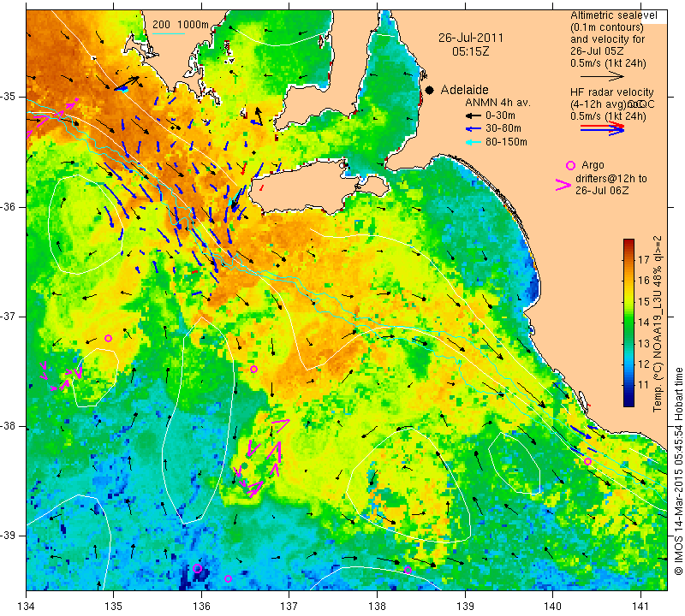Click the -36 latitude axis label
This screenshot has height=616, width=685.
coord(10,206)
